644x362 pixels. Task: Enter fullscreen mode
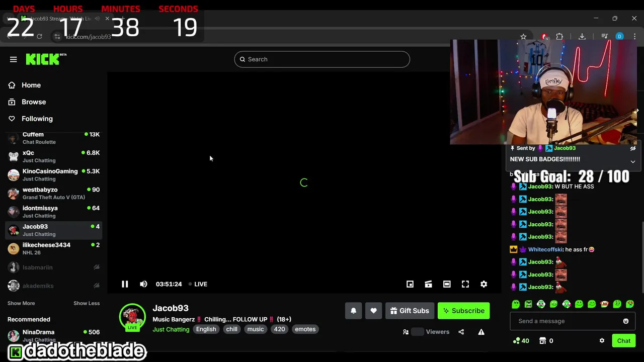465,284
